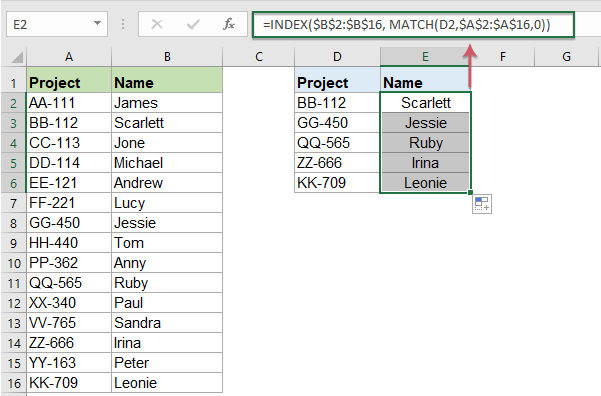Select row 16 header
601x396 pixels.
[x=13, y=383]
